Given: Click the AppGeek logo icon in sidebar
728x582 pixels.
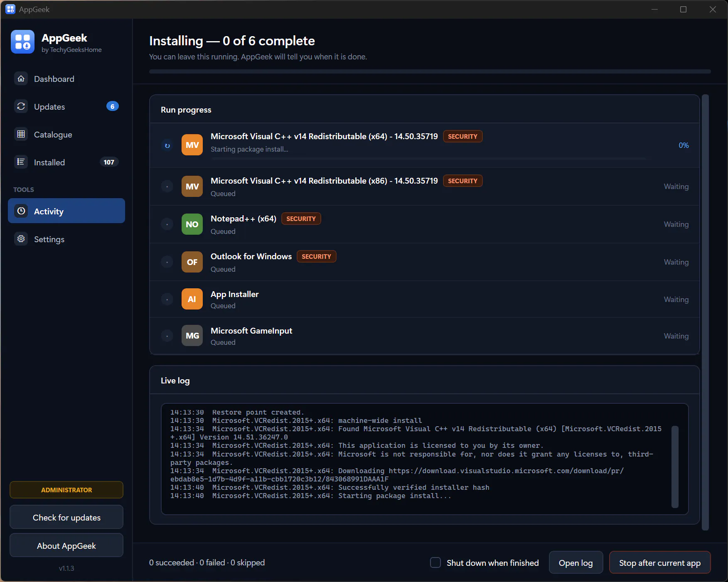Looking at the screenshot, I should coord(22,42).
